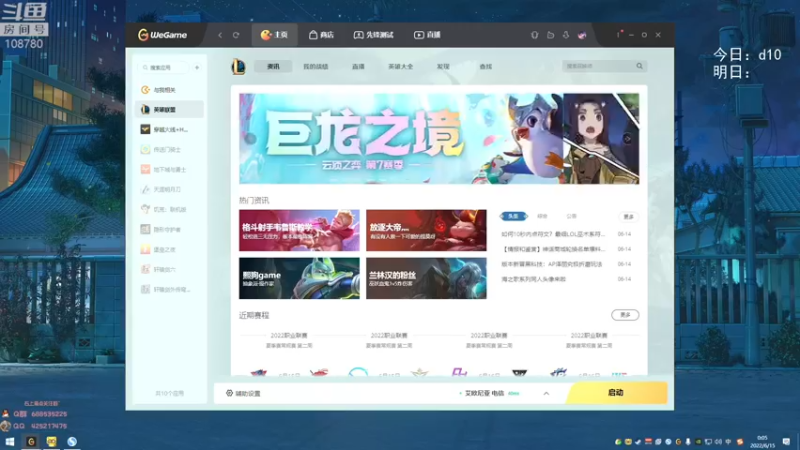Select 轩辕剑六 in sidebar
Screen dimensions: 800x450
[169, 269]
